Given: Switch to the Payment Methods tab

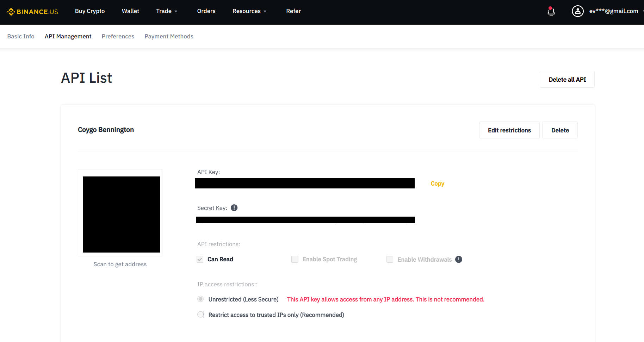Looking at the screenshot, I should click(x=169, y=36).
